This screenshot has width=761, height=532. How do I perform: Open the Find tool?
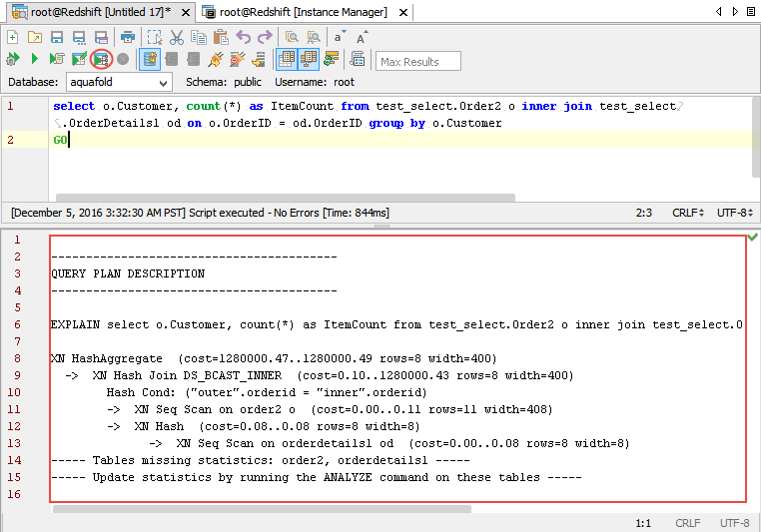(x=292, y=37)
